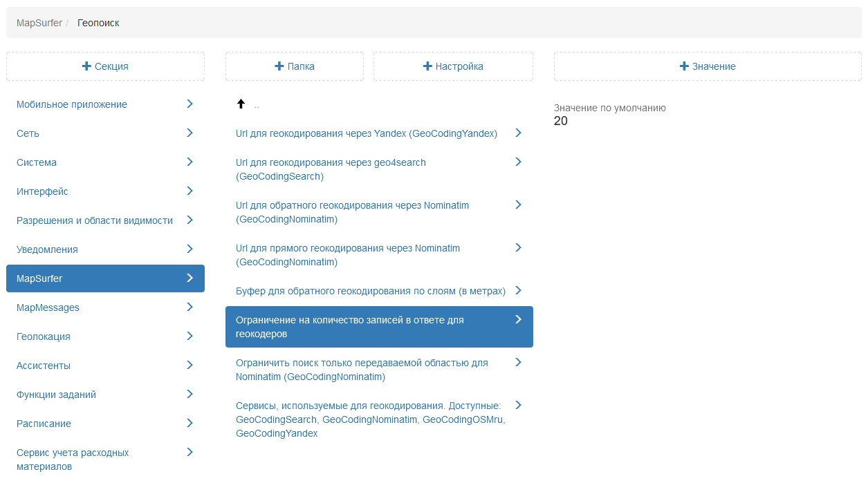Screen dimensions: 868x483
Task: Click chevron of Ограничение на количество записей row
Action: tap(518, 319)
